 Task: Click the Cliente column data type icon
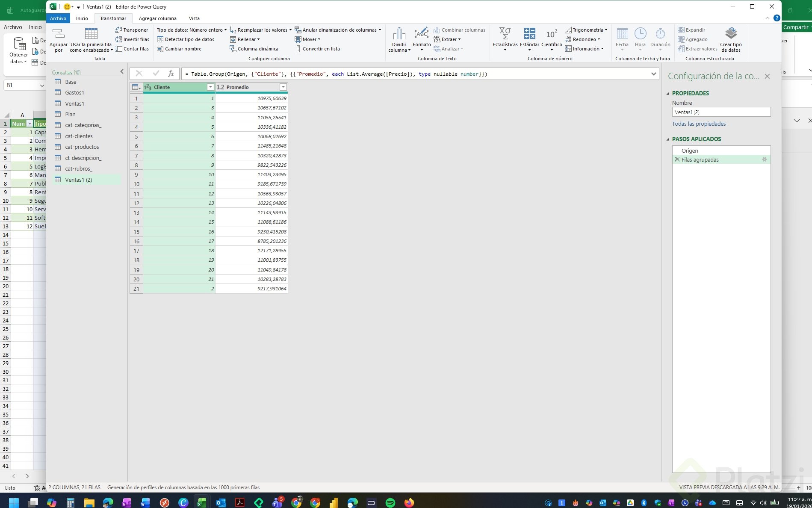148,87
